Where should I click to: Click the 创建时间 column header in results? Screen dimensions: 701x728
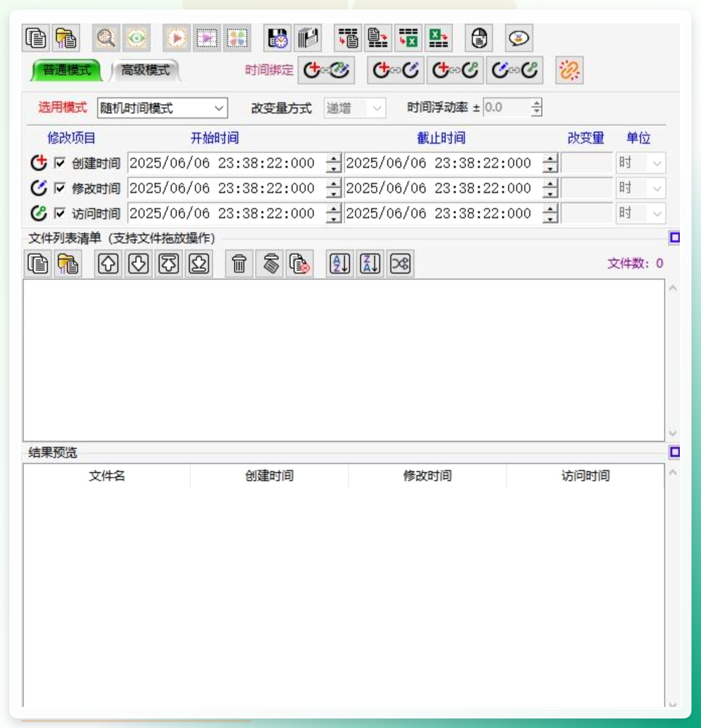click(269, 476)
